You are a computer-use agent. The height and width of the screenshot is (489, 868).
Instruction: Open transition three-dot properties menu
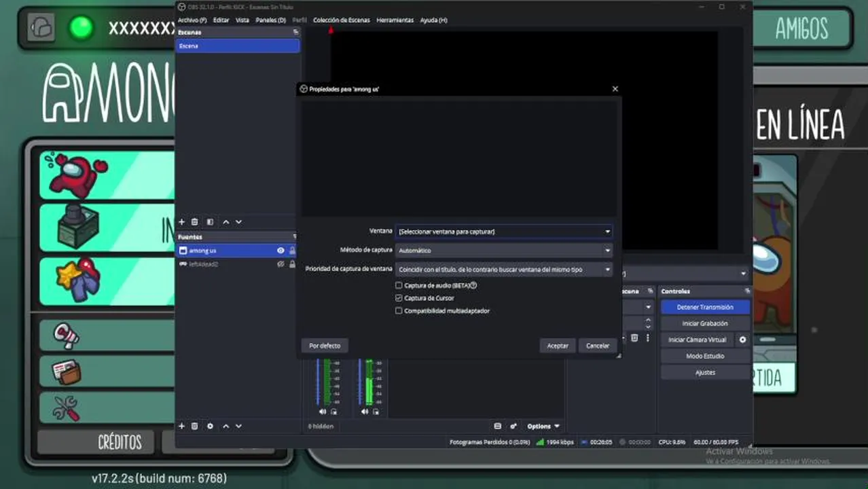tap(647, 338)
